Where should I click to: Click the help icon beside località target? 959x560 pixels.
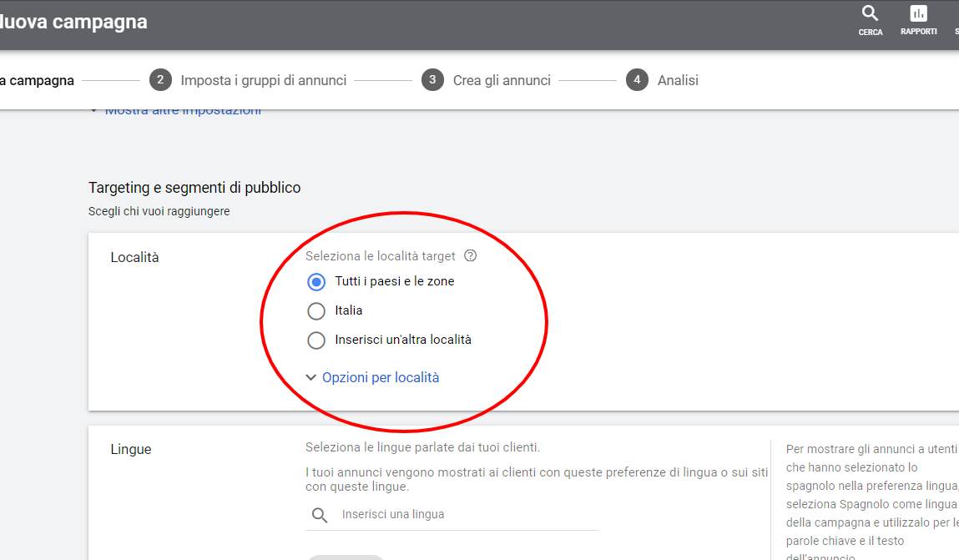[x=471, y=255]
